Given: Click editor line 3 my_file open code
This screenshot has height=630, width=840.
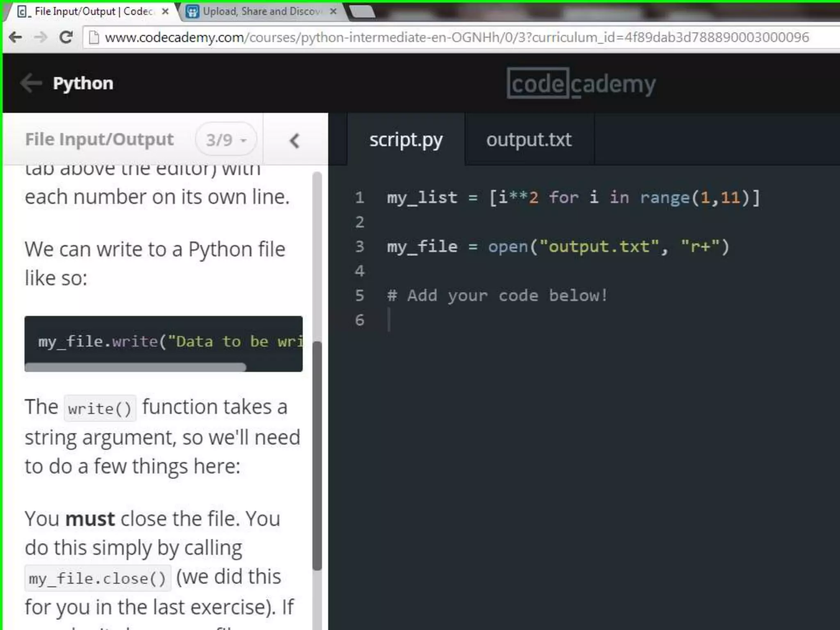Looking at the screenshot, I should point(558,247).
